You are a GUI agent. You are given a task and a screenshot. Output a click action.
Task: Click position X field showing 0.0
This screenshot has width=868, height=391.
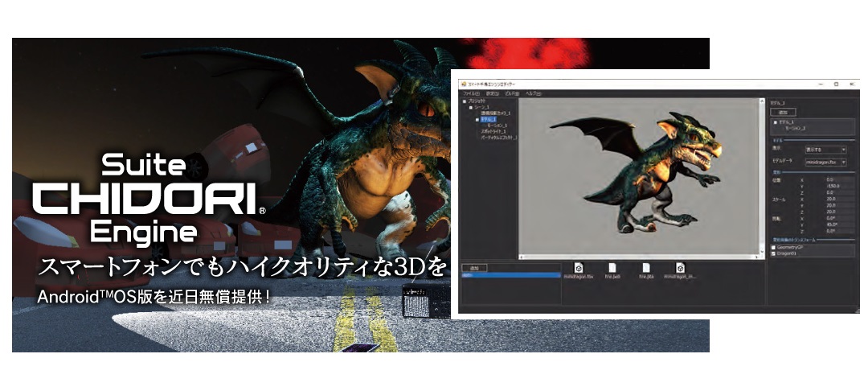point(838,179)
